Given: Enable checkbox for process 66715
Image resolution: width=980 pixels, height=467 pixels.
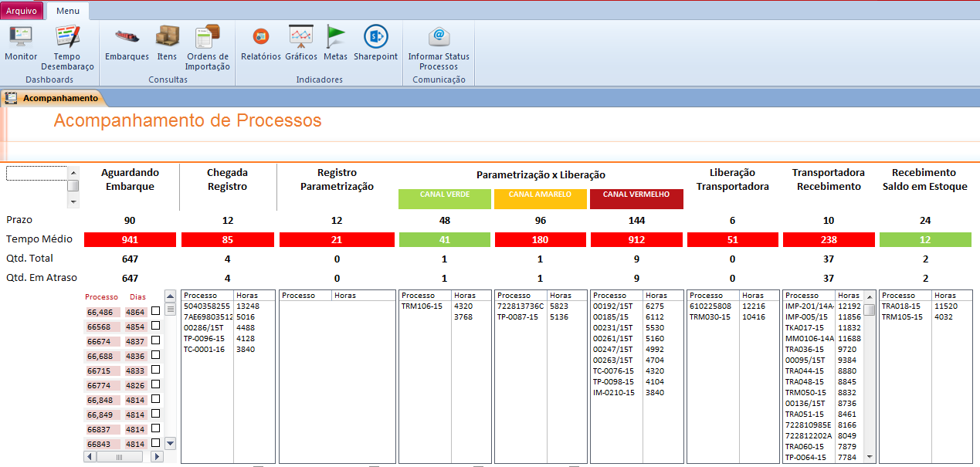Looking at the screenshot, I should tap(156, 370).
